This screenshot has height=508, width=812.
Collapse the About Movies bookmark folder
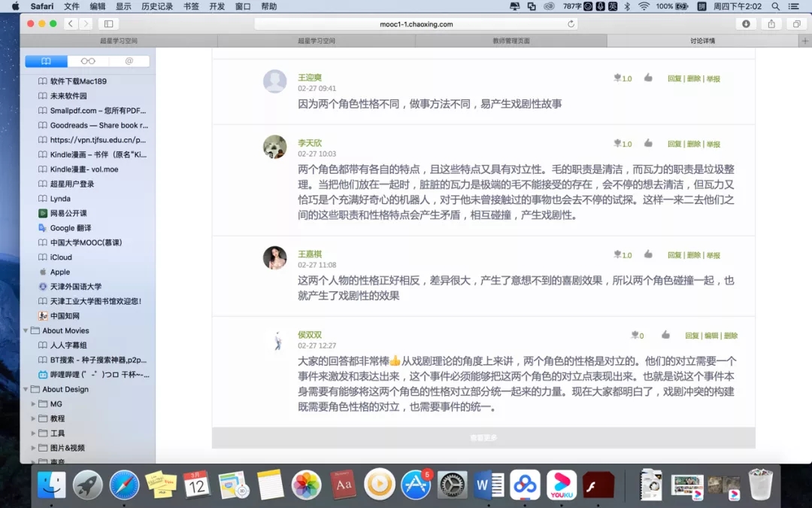[25, 330]
